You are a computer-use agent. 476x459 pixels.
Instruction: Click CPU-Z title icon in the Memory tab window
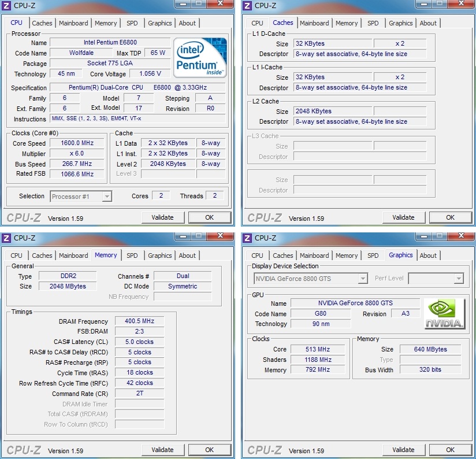pyautogui.click(x=7, y=238)
